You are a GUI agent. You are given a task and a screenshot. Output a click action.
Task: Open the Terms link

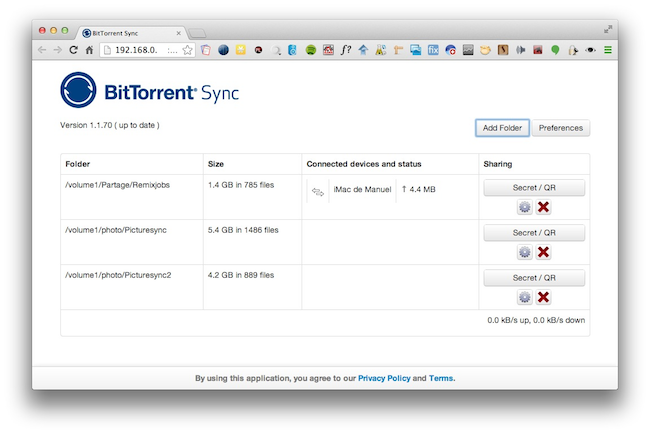pos(441,378)
